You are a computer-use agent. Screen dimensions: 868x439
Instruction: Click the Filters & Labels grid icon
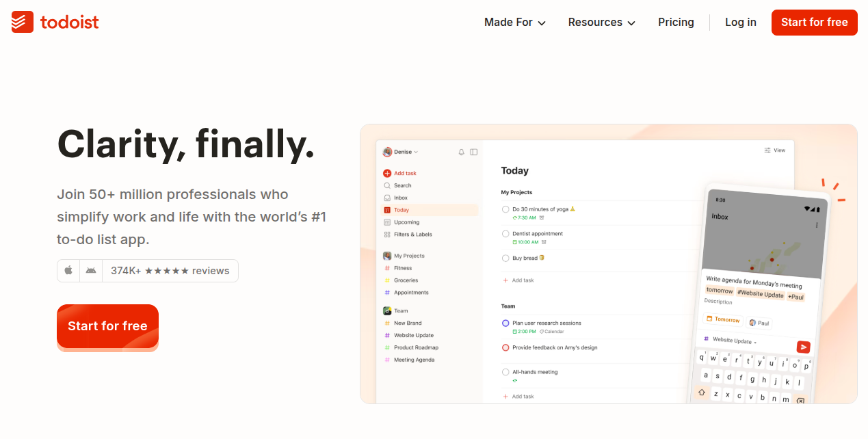(x=387, y=235)
